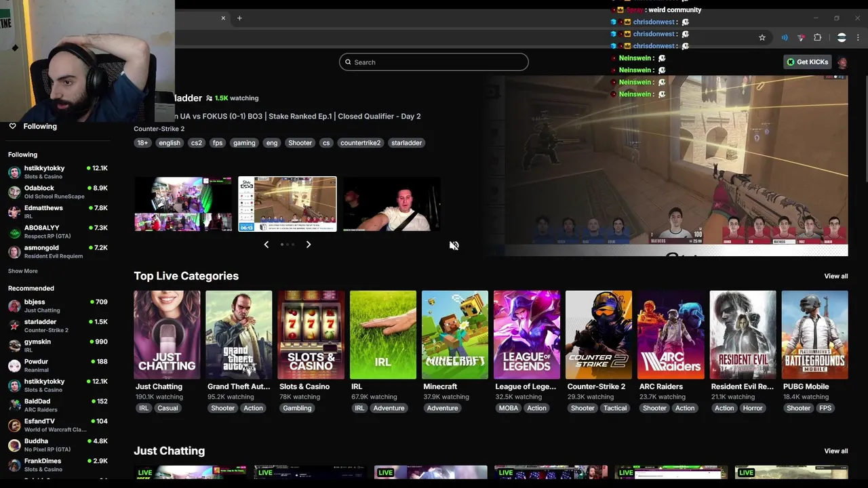This screenshot has width=868, height=488.
Task: Open the PUBG Mobile category card
Action: click(x=815, y=335)
